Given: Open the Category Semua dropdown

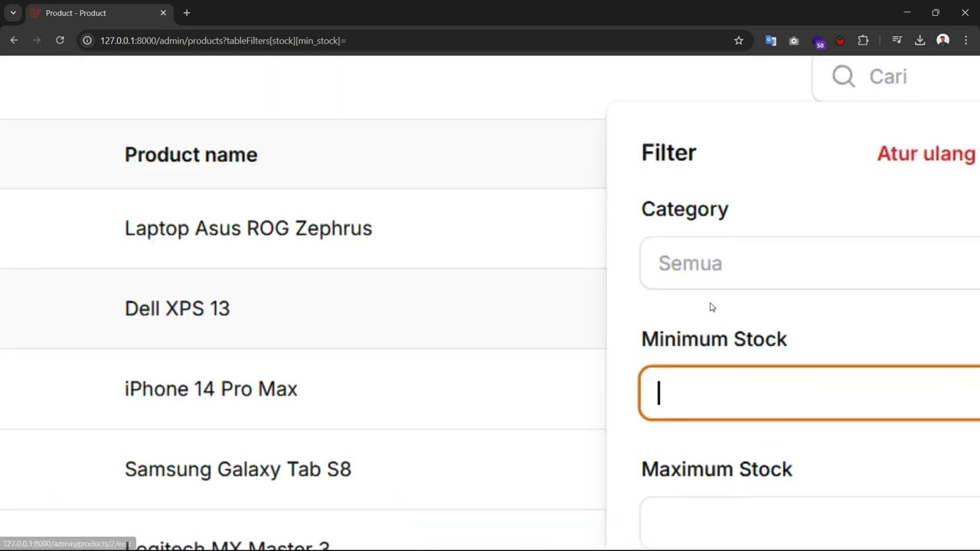Looking at the screenshot, I should coord(810,263).
